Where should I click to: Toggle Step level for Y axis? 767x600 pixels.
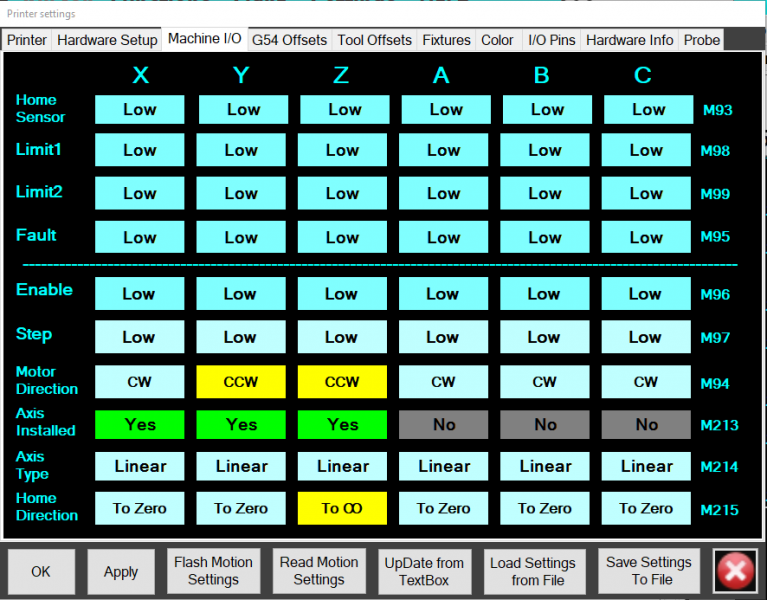(241, 337)
